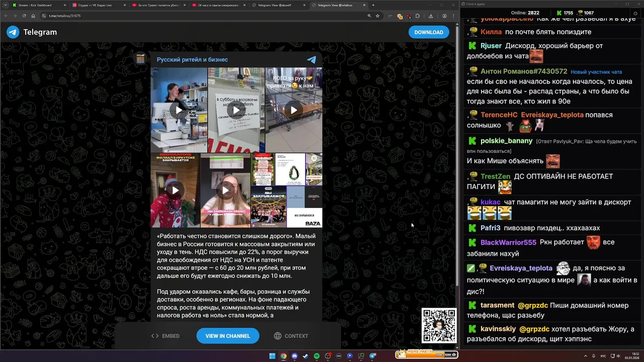Click username kavinsskiy in chat
The image size is (644, 362).
(498, 329)
